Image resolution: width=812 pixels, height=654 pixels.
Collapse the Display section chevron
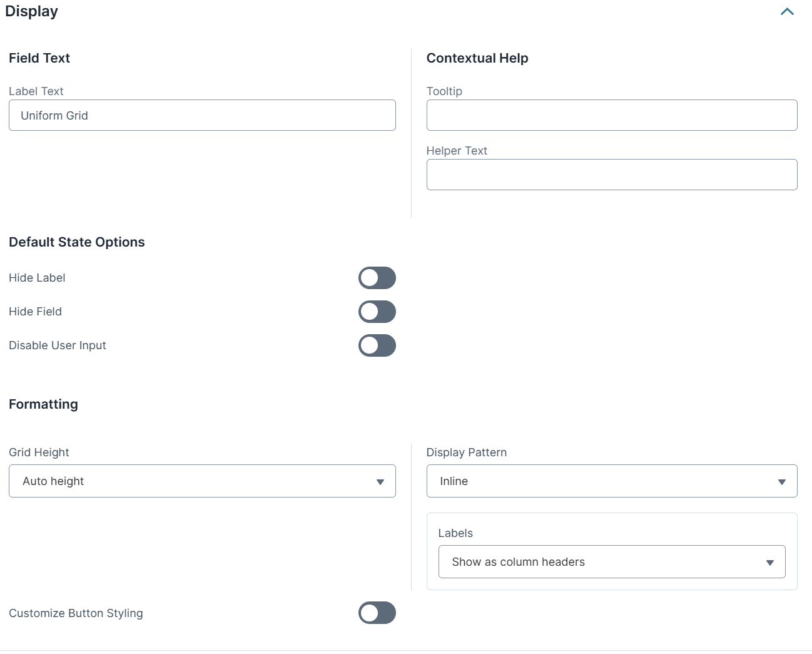[787, 12]
